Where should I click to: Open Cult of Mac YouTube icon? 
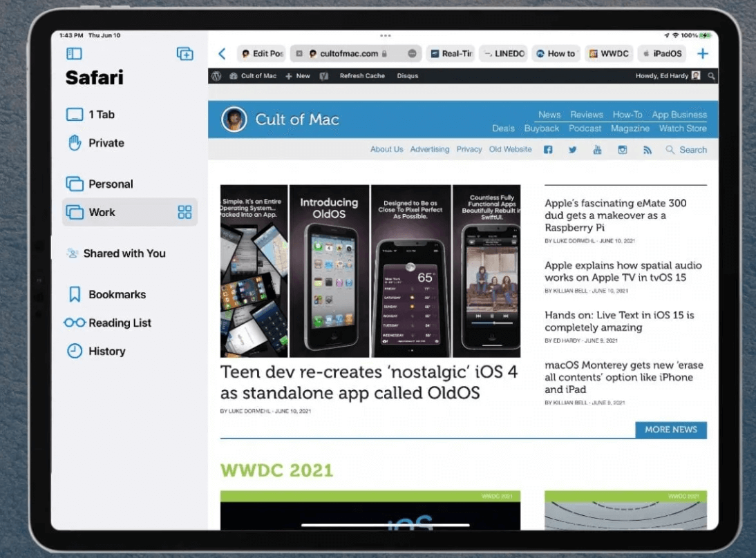(597, 150)
